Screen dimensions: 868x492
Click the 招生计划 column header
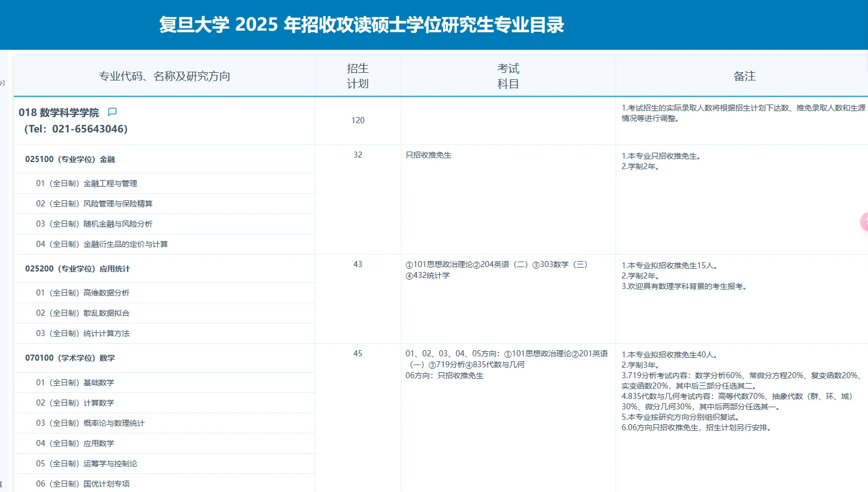coord(358,76)
